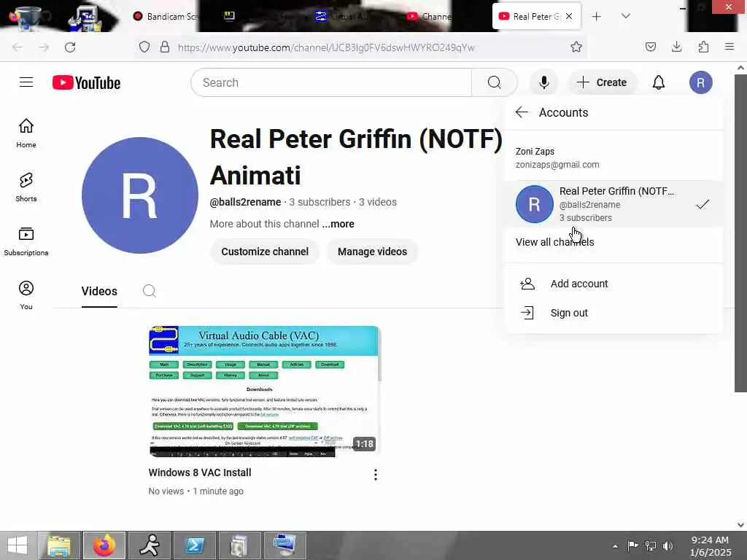Screen dimensions: 747x560
Task: Open Shorts in the sidebar
Action: [x=26, y=187]
